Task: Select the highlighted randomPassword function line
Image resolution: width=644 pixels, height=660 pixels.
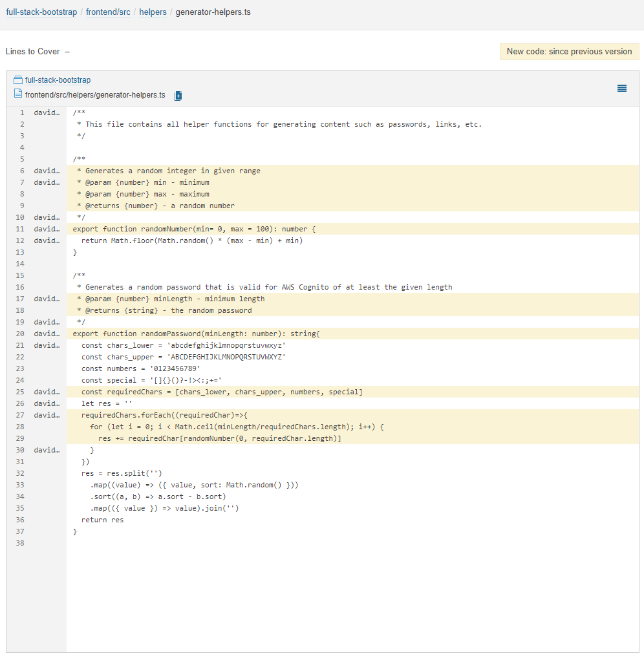Action: [x=194, y=334]
